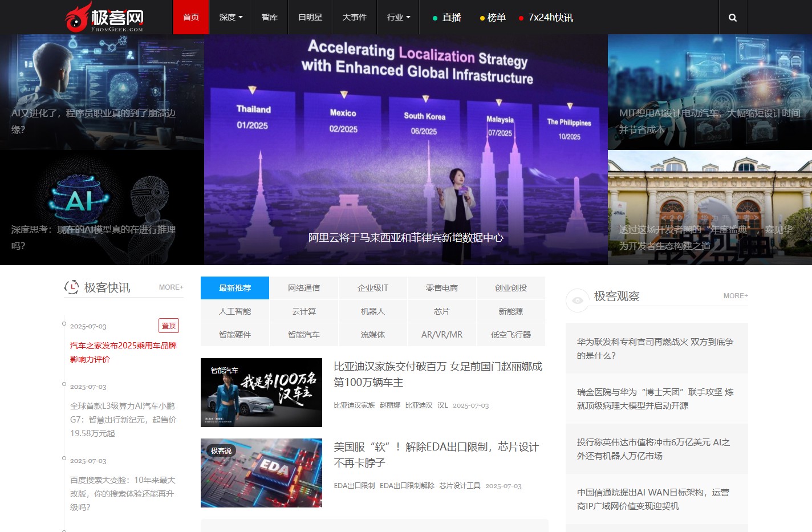
Task: Open the search magnifier icon
Action: (x=733, y=18)
